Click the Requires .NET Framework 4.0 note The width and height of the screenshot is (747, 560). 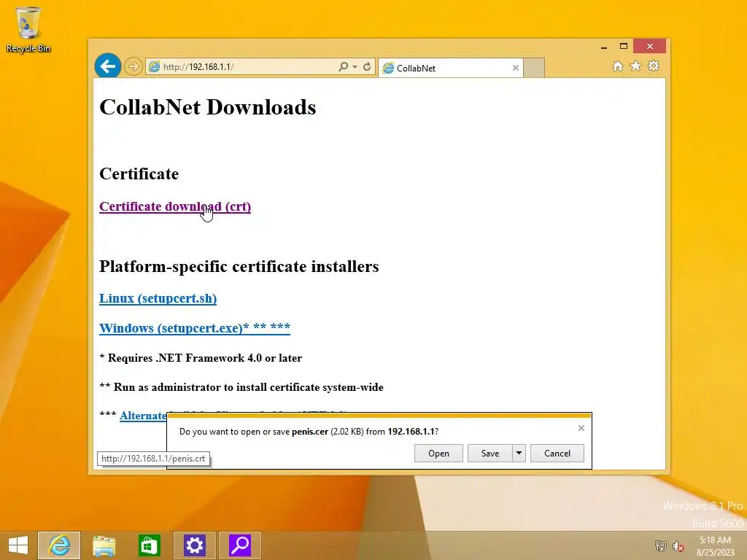tap(201, 358)
